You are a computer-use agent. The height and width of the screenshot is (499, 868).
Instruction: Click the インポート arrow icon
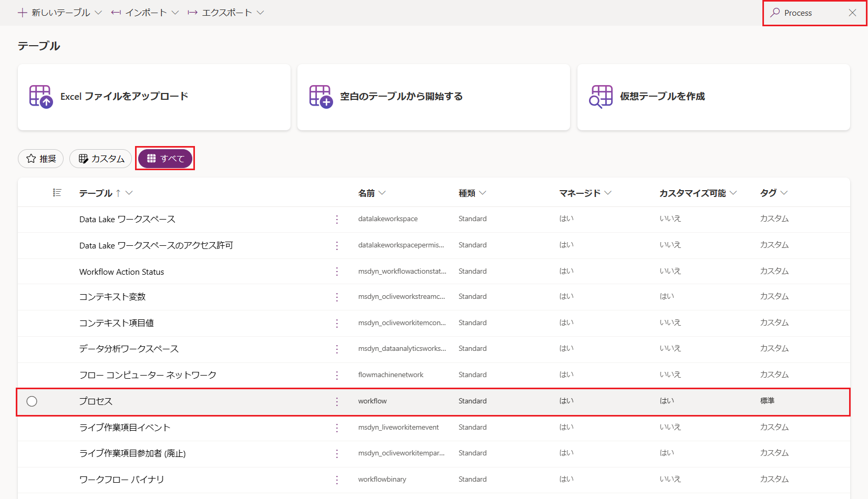click(116, 13)
